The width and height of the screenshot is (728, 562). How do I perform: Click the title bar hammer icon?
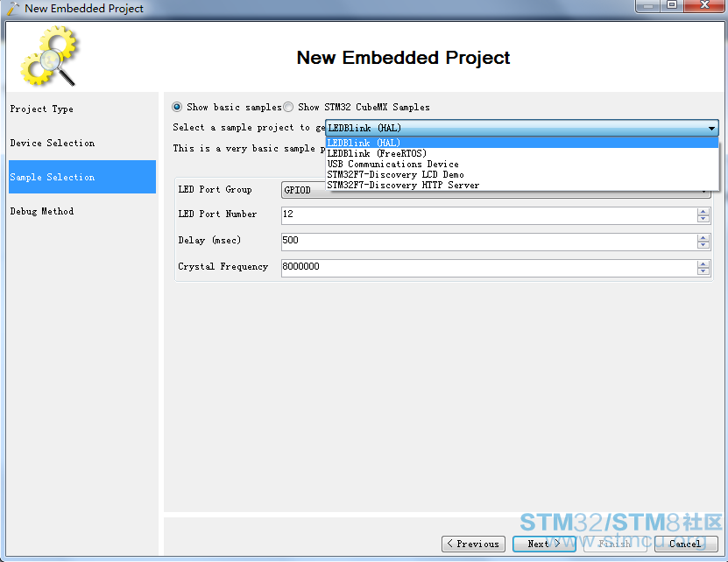13,9
